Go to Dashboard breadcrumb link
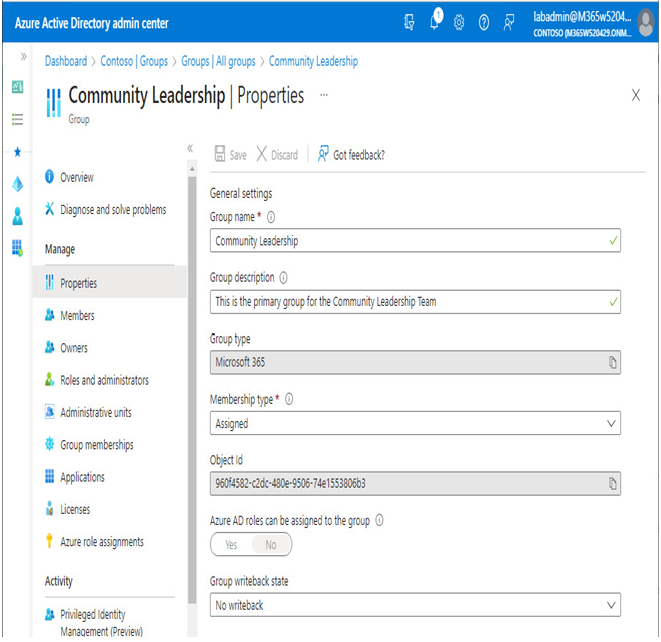Screen dimensions: 661x642 point(66,62)
